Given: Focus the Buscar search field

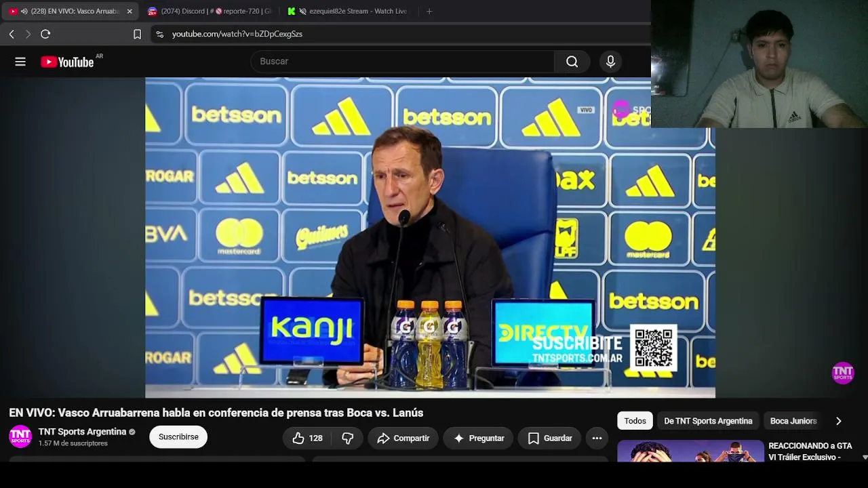Looking at the screenshot, I should 403,62.
